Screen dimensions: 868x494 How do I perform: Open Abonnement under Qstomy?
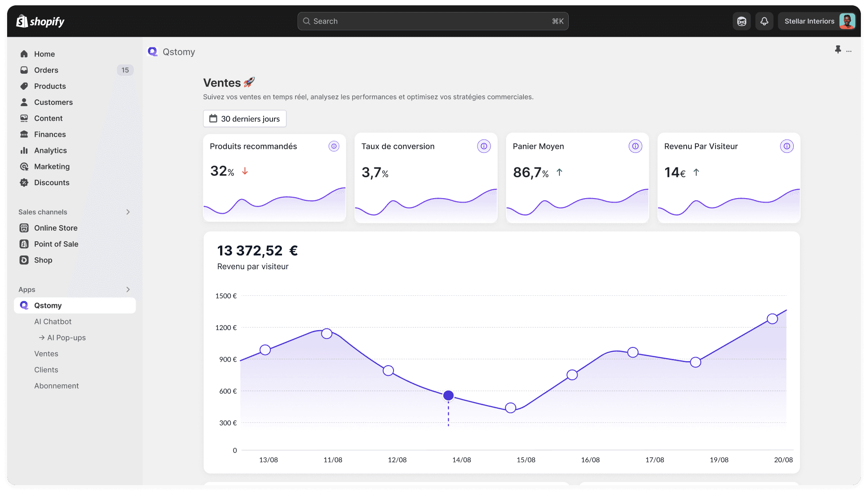pyautogui.click(x=56, y=386)
